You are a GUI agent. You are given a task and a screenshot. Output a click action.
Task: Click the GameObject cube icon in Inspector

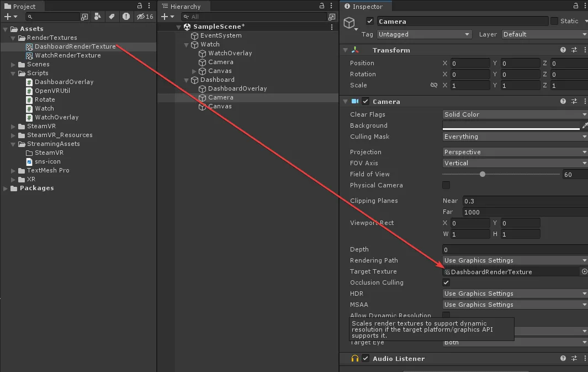349,23
